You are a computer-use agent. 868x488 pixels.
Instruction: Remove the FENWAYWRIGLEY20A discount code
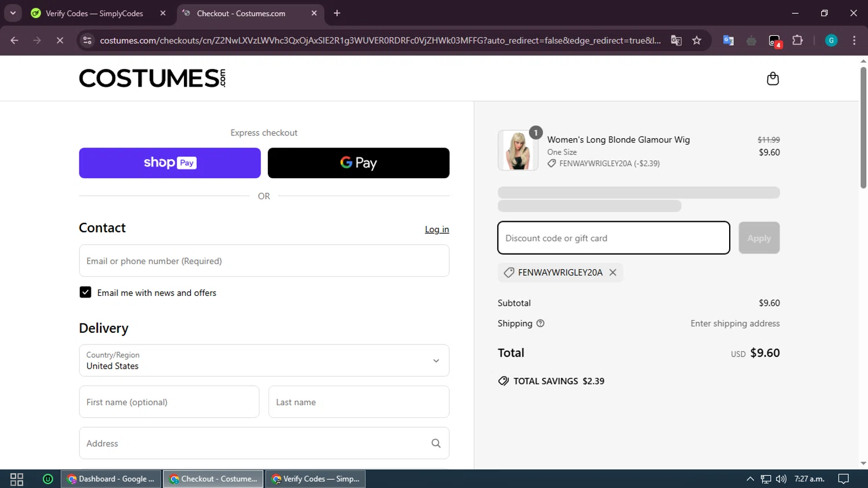tap(613, 272)
